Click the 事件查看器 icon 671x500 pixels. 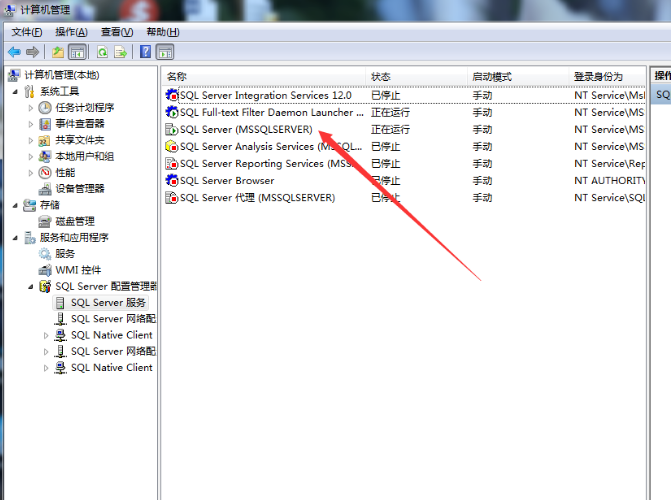coord(45,124)
